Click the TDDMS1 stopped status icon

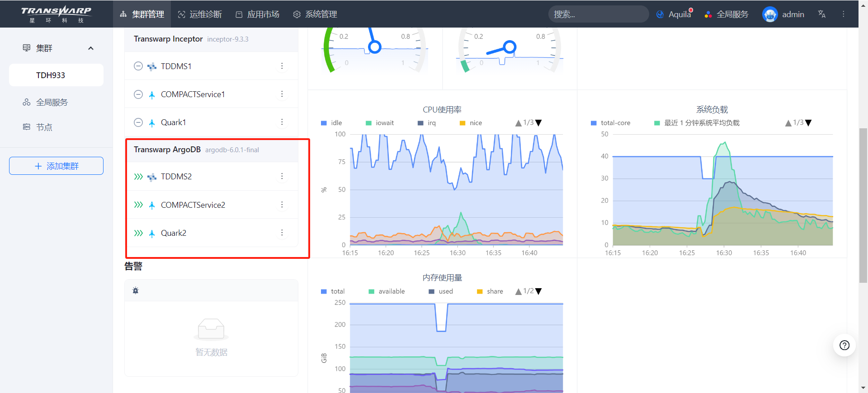138,66
